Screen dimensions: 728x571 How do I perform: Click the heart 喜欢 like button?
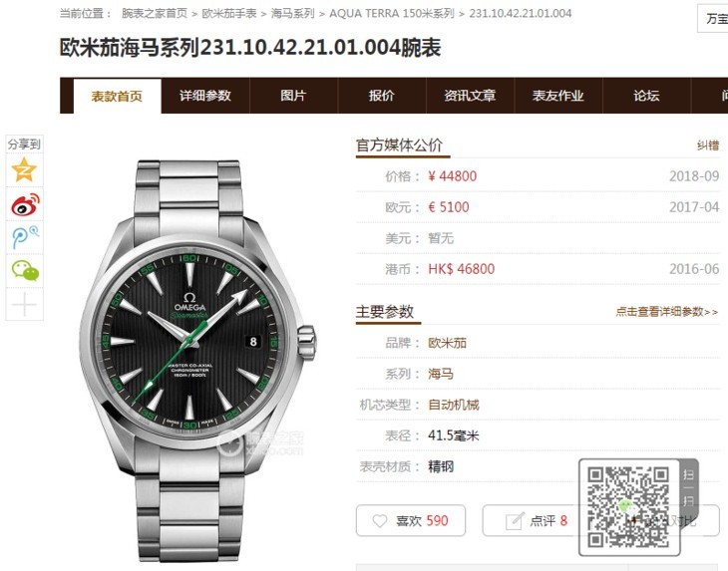pyautogui.click(x=411, y=520)
